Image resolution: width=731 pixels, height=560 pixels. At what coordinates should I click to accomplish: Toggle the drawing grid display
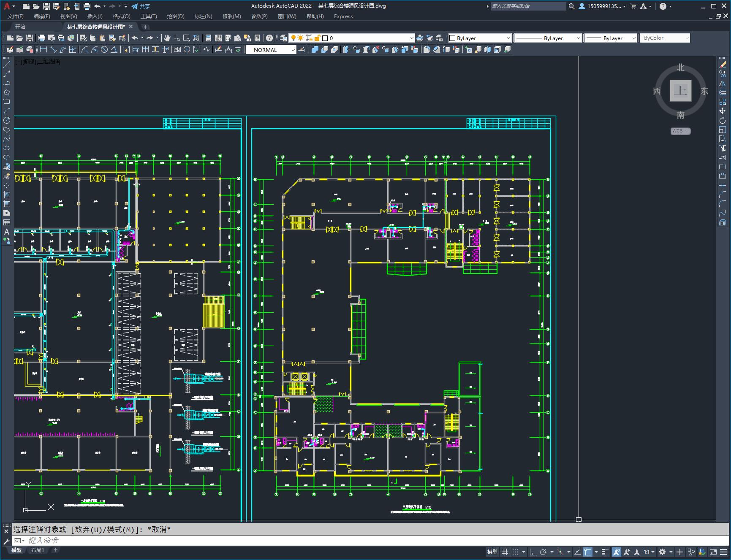point(505,552)
